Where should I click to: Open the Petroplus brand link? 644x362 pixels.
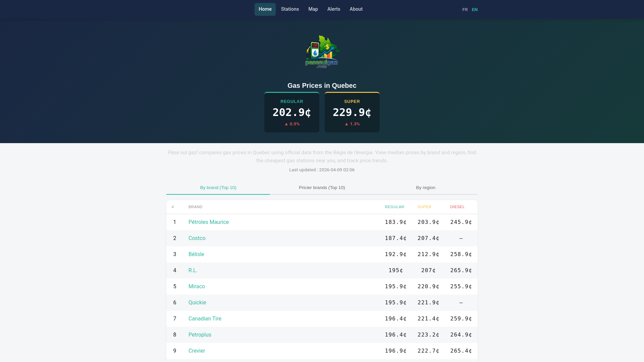[x=200, y=335]
